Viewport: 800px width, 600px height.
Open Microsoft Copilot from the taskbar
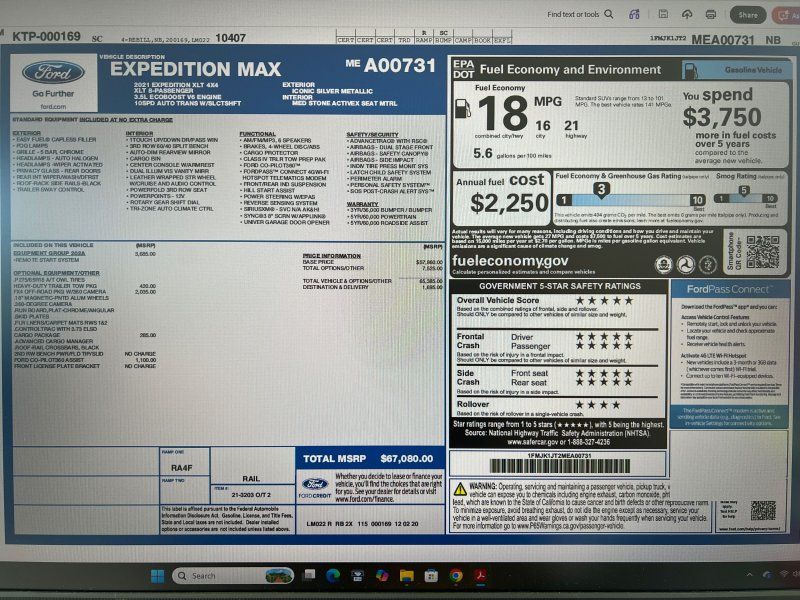(382, 576)
